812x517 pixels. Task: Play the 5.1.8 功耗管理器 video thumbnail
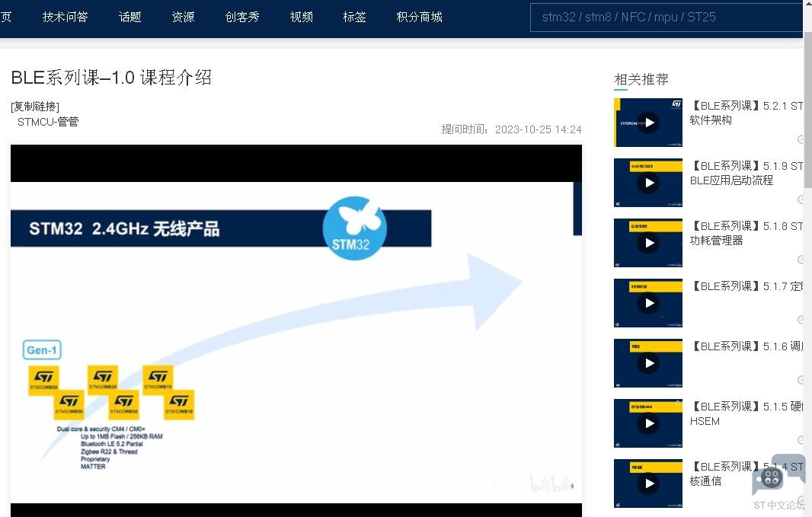click(x=647, y=243)
